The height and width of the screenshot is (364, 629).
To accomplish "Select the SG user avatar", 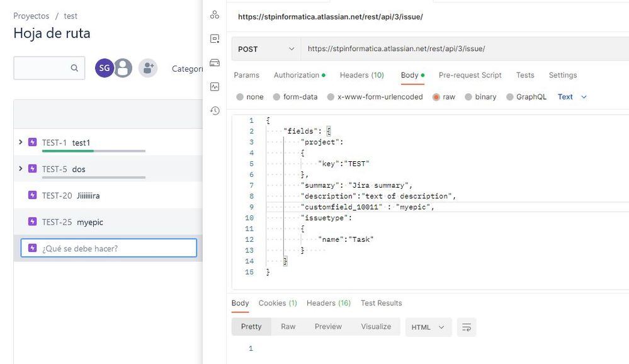I will pos(105,68).
